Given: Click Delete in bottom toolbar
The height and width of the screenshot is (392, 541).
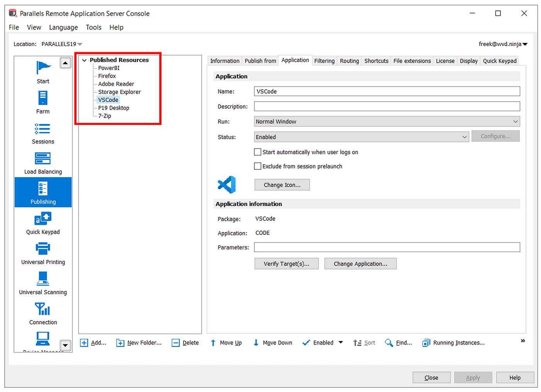Looking at the screenshot, I should (185, 343).
